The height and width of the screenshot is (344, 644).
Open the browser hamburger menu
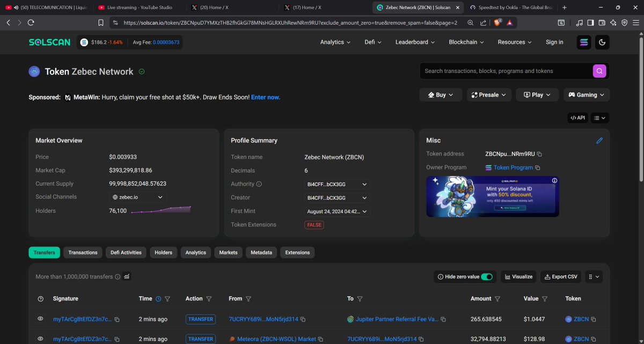click(x=635, y=23)
